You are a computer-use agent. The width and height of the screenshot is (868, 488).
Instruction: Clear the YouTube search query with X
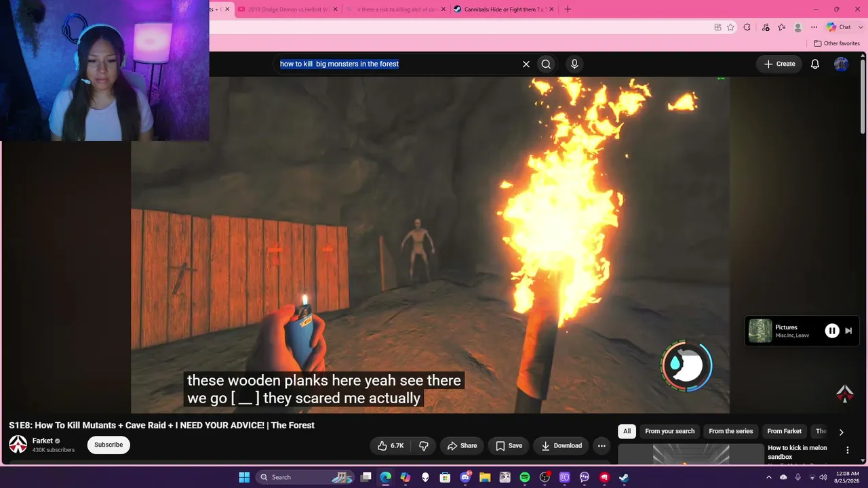(526, 64)
